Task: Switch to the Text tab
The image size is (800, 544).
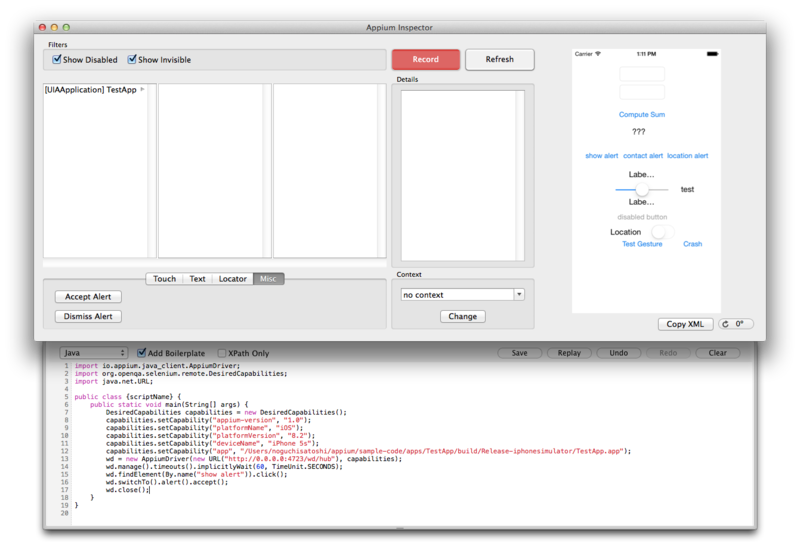Action: (x=197, y=279)
